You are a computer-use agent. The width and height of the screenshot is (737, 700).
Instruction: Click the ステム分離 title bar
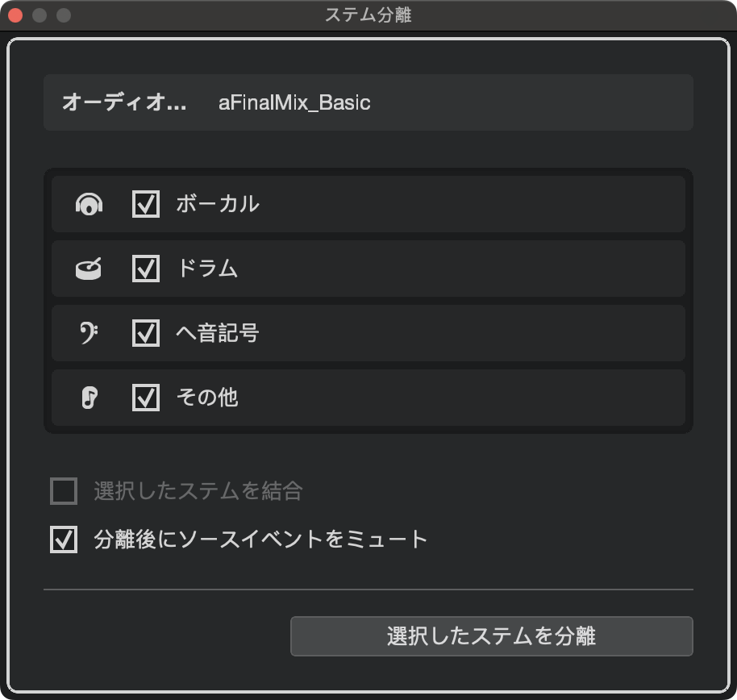pos(368,15)
